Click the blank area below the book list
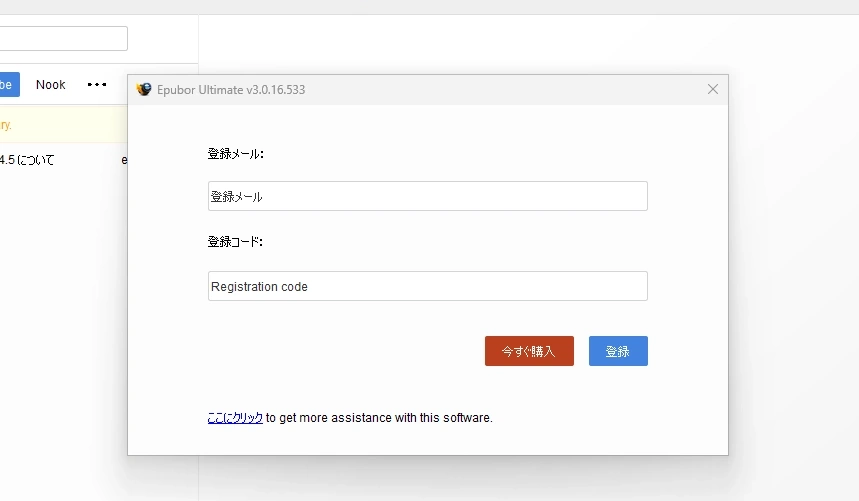This screenshot has height=501, width=859. pyautogui.click(x=60, y=350)
